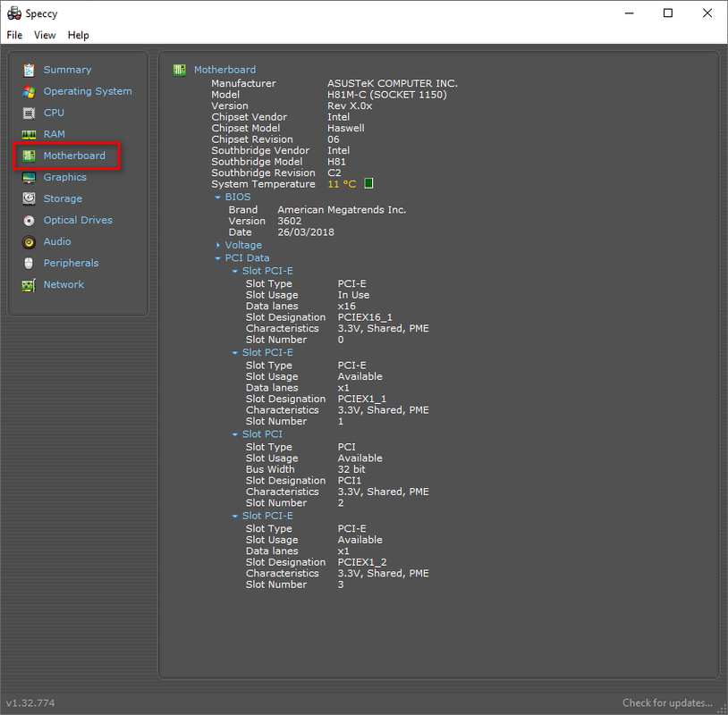Open the Network section
The height and width of the screenshot is (715, 728).
(x=63, y=284)
